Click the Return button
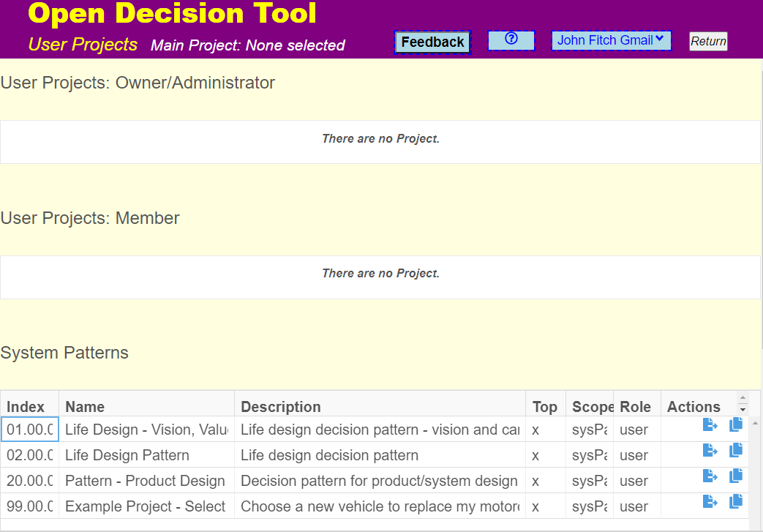Screen dimensions: 763x532 [708, 42]
